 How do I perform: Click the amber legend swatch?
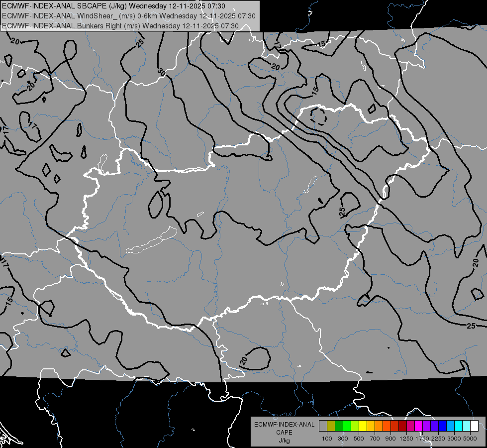click(371, 426)
